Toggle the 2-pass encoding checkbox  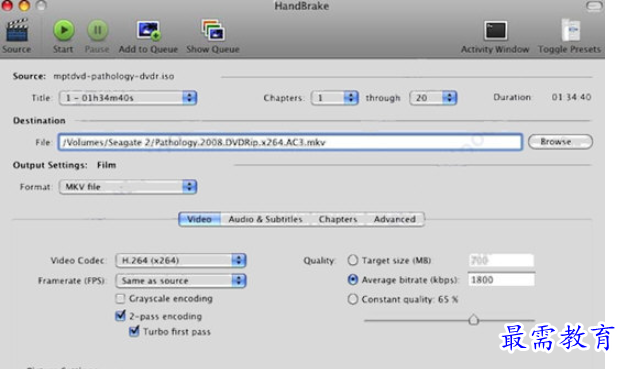click(x=120, y=316)
